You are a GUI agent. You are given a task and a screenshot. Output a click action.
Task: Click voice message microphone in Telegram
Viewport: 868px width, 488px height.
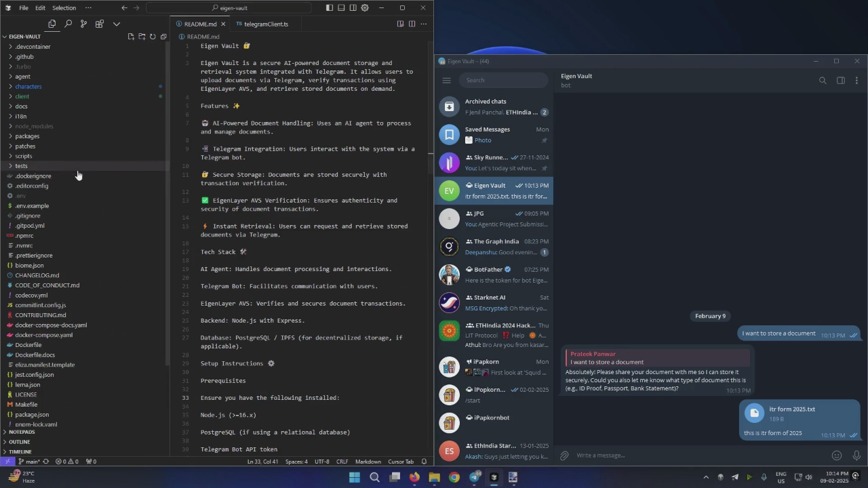click(x=856, y=455)
